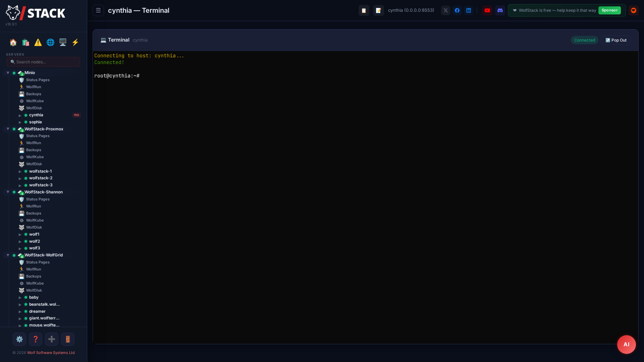644x362 pixels.
Task: Open WolfKube under WolfStack-WolfGrid
Action: click(35, 283)
